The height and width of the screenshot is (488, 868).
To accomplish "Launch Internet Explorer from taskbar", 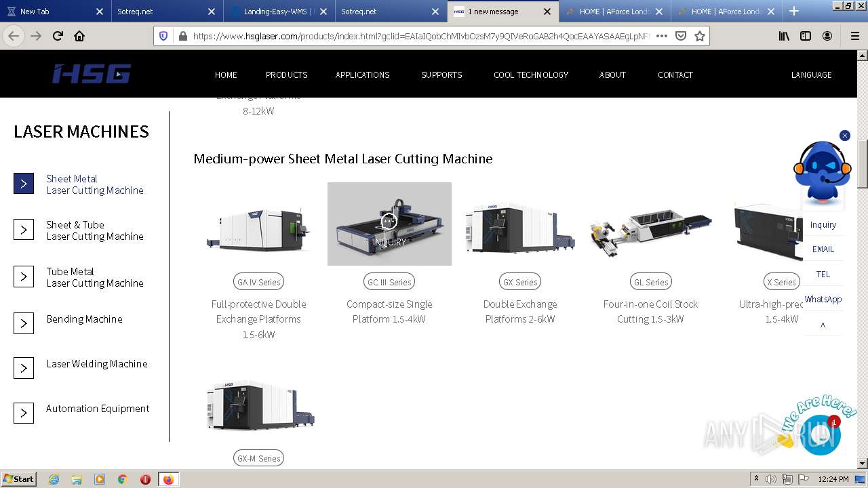I will tap(54, 479).
